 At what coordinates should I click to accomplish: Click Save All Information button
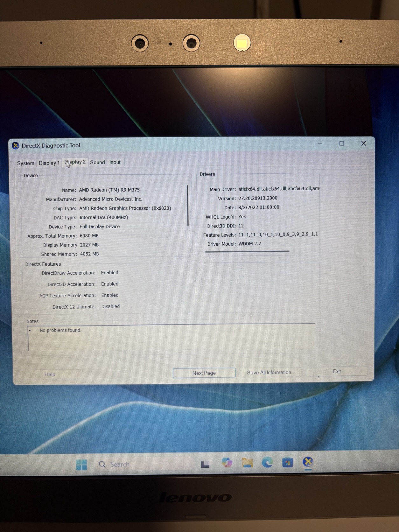(270, 372)
